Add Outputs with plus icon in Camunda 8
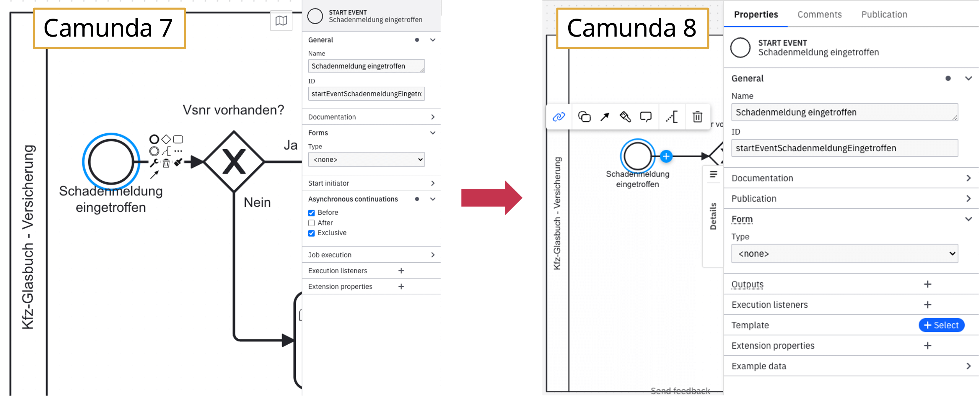The image size is (980, 396). click(927, 284)
